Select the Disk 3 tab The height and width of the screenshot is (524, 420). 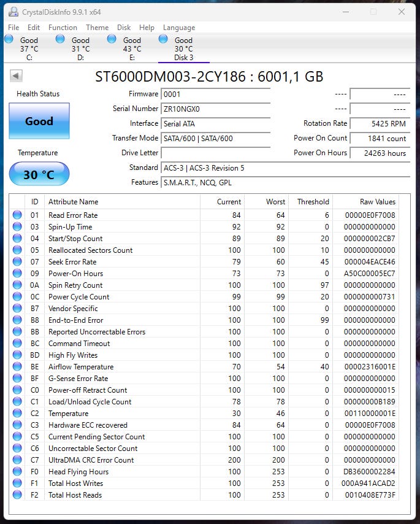tap(183, 49)
